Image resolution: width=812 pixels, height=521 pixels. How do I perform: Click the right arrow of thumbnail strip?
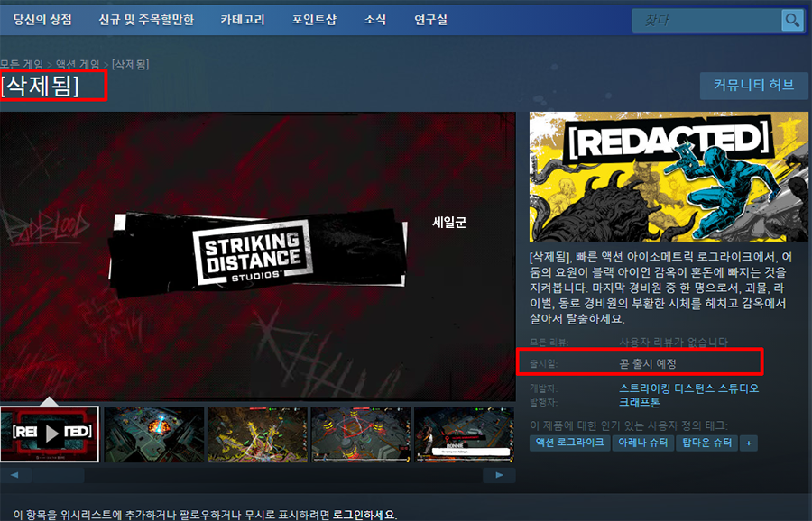(x=499, y=475)
